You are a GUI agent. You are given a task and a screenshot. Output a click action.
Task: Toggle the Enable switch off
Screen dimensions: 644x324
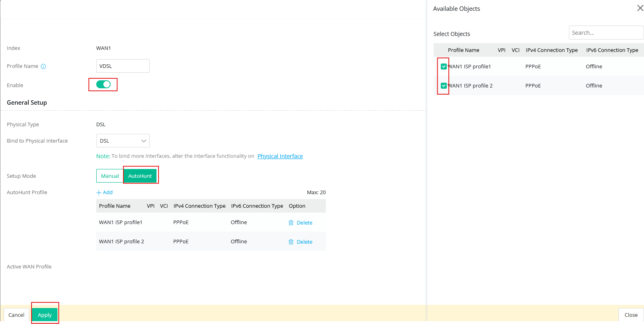103,85
